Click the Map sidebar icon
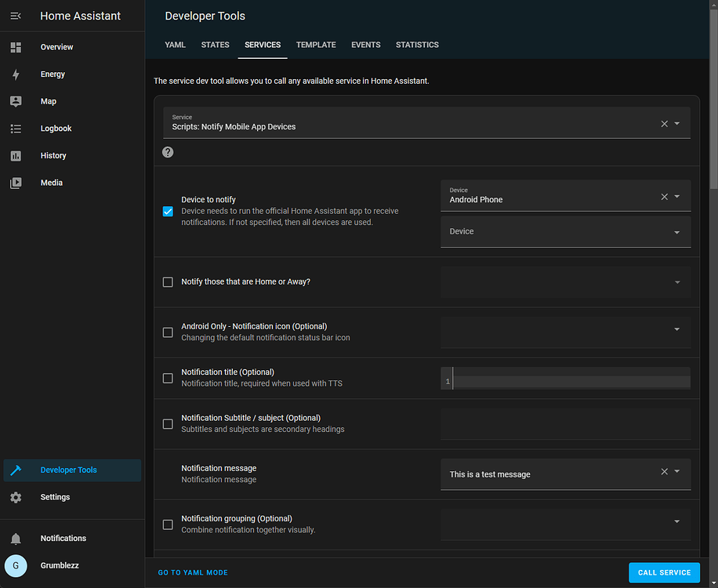Viewport: 718px width, 588px height. tap(16, 101)
